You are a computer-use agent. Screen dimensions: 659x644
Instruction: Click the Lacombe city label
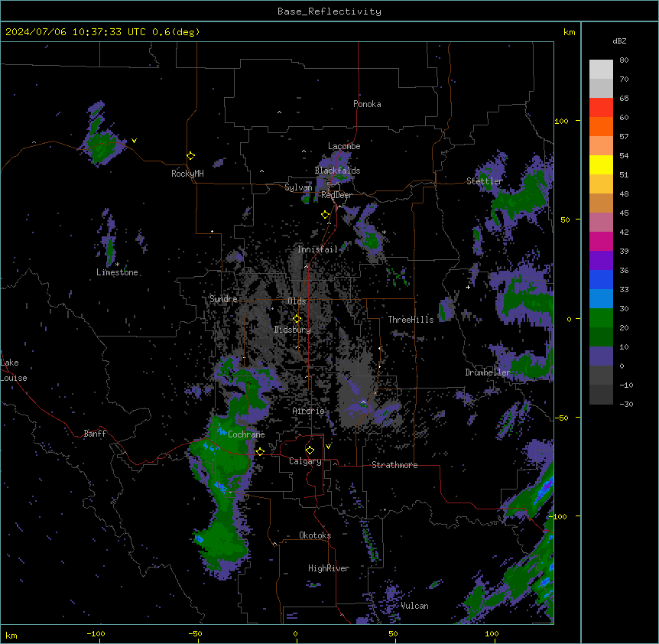point(344,146)
